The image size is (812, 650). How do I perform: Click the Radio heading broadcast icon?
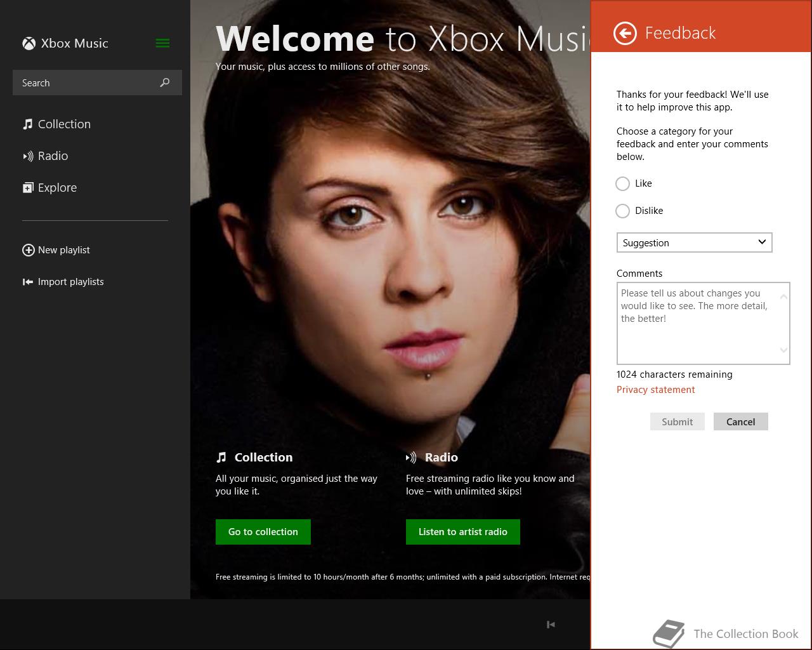point(412,457)
